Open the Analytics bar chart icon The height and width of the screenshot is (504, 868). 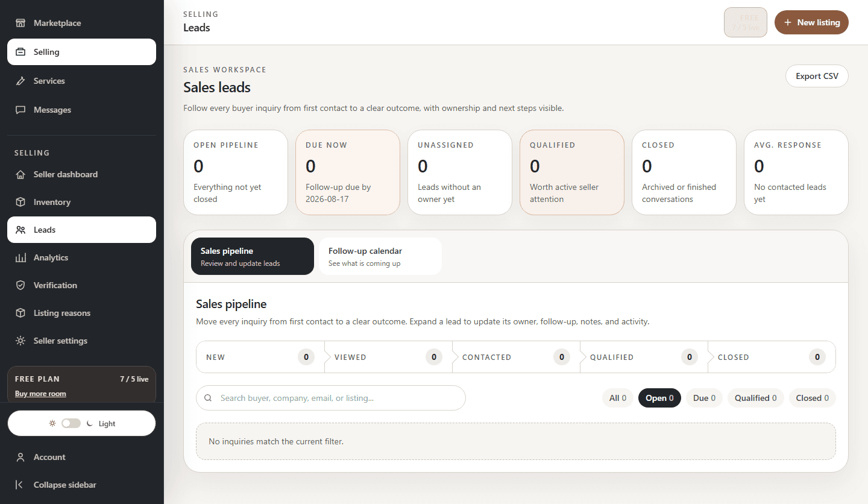(x=20, y=257)
